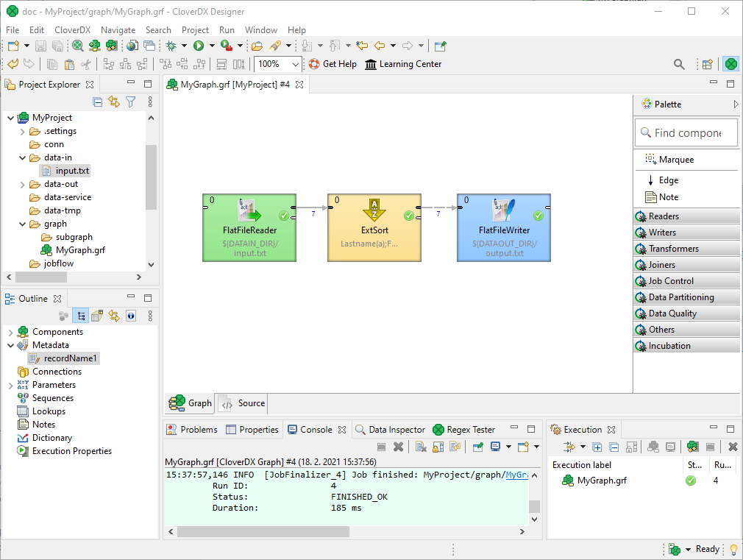Click Get Help button

point(333,64)
